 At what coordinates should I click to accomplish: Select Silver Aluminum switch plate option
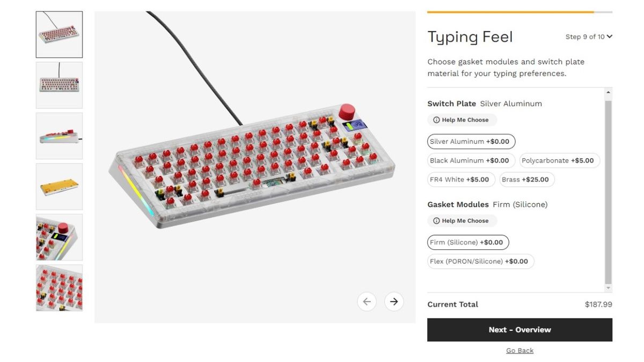[471, 142]
